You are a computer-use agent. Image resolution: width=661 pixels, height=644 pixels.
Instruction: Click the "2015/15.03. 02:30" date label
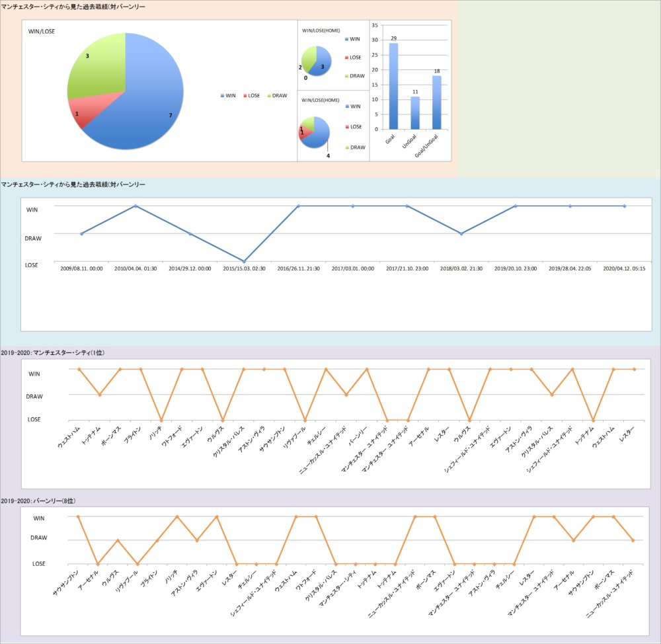pos(244,268)
